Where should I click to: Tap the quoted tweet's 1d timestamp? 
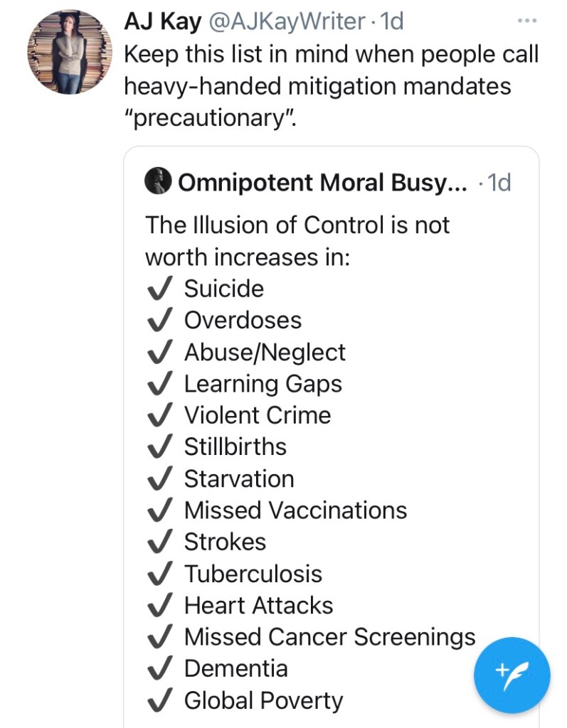tap(497, 183)
